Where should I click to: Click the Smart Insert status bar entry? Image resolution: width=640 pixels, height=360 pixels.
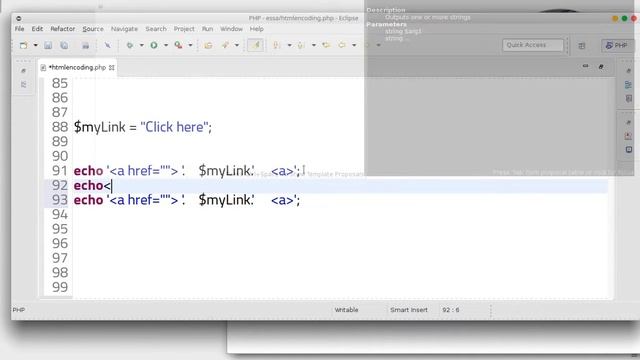(x=409, y=310)
